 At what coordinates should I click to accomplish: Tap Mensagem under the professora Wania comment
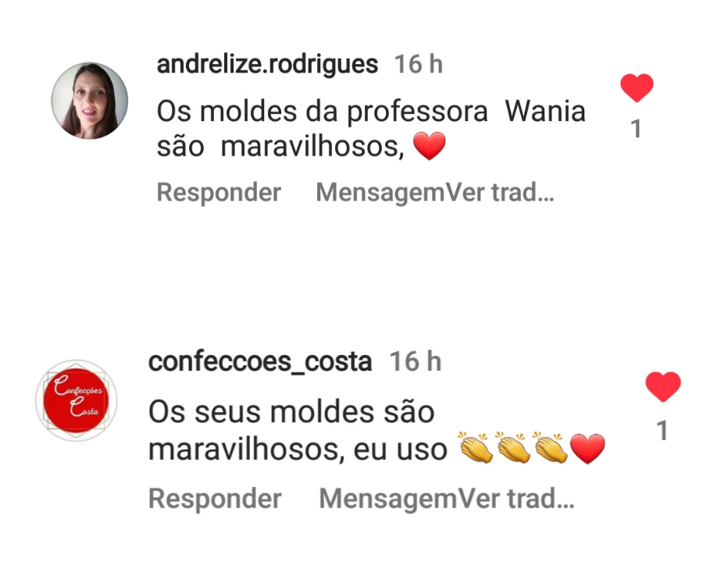point(380,192)
